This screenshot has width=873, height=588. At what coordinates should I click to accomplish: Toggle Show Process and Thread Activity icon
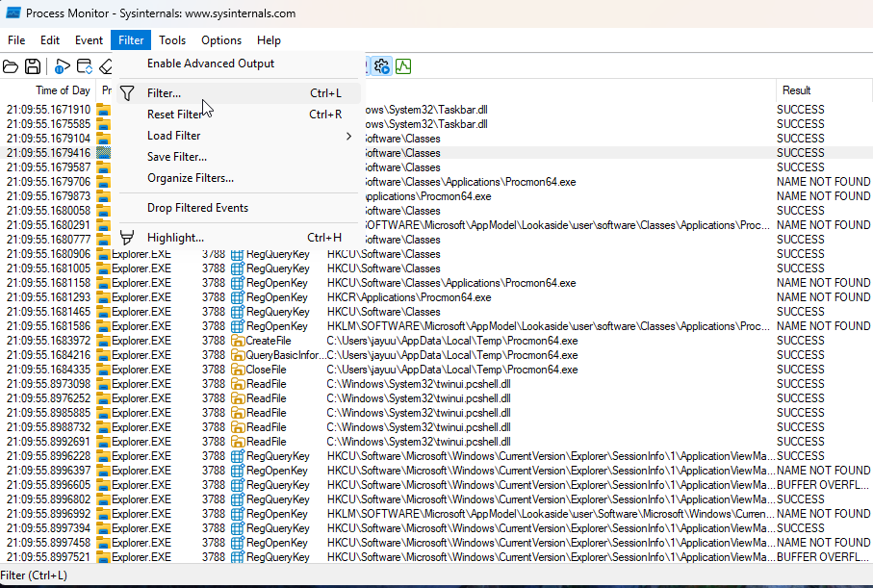(382, 66)
